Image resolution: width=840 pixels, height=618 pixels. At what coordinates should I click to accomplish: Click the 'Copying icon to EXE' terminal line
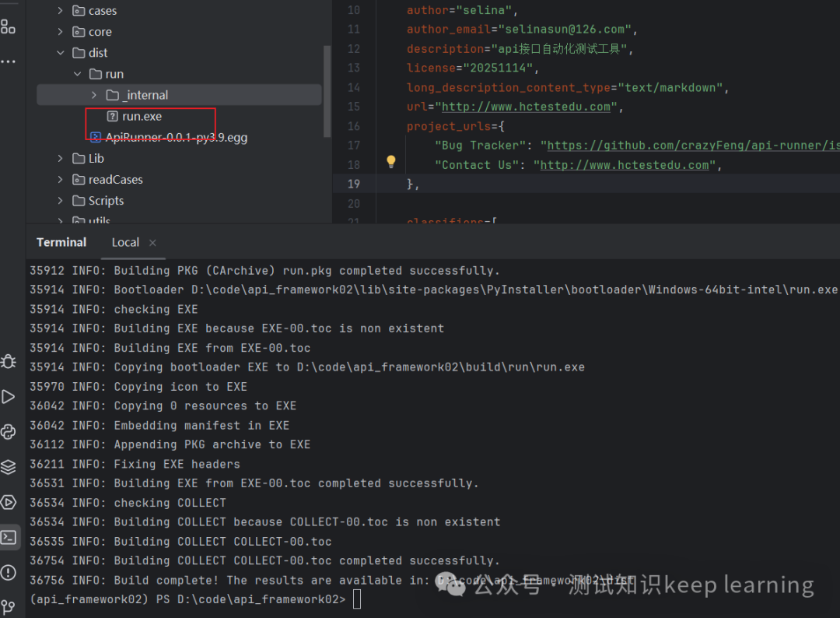point(138,387)
